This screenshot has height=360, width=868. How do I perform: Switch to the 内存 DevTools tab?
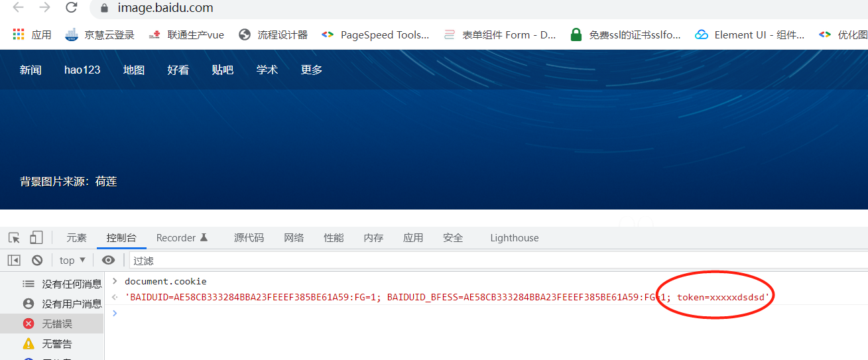click(373, 238)
